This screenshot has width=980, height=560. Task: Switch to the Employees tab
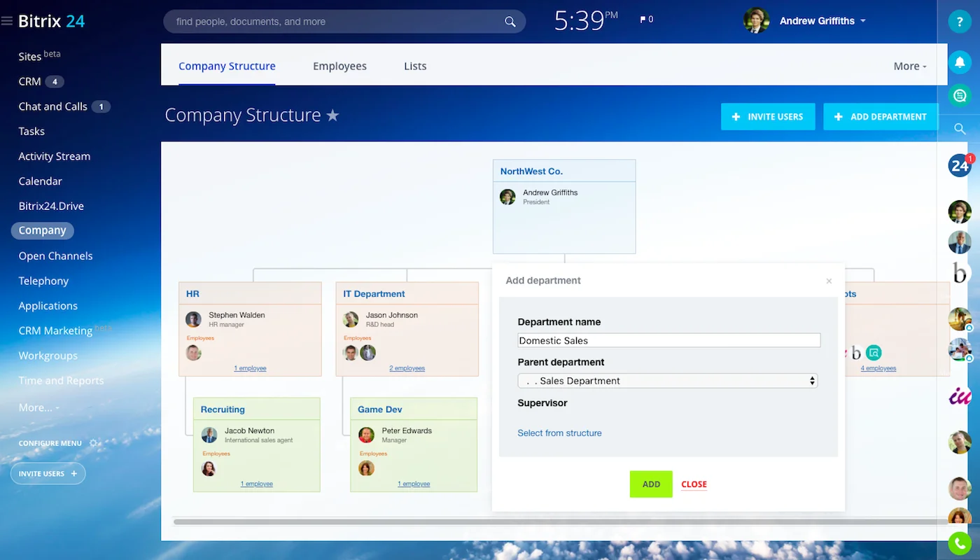339,66
